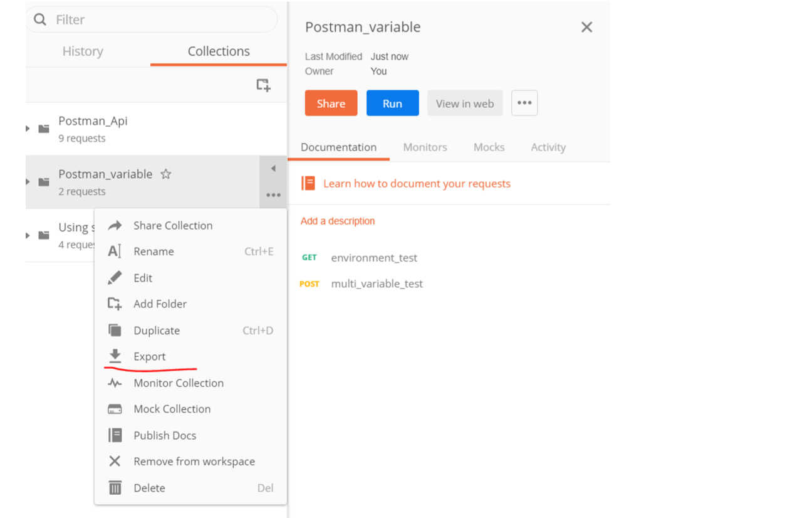Click the Export download icon
Viewport: 812px width, 518px height.
115,356
